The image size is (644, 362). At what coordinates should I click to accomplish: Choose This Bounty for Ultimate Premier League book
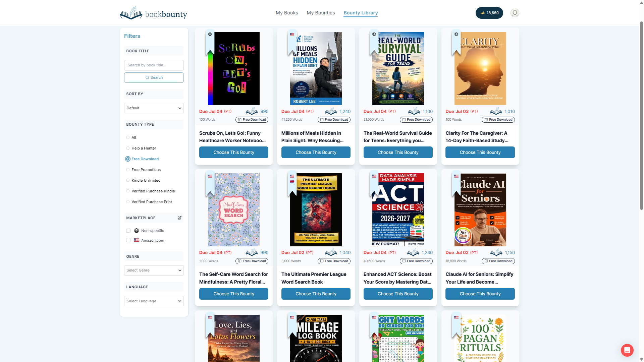(316, 294)
